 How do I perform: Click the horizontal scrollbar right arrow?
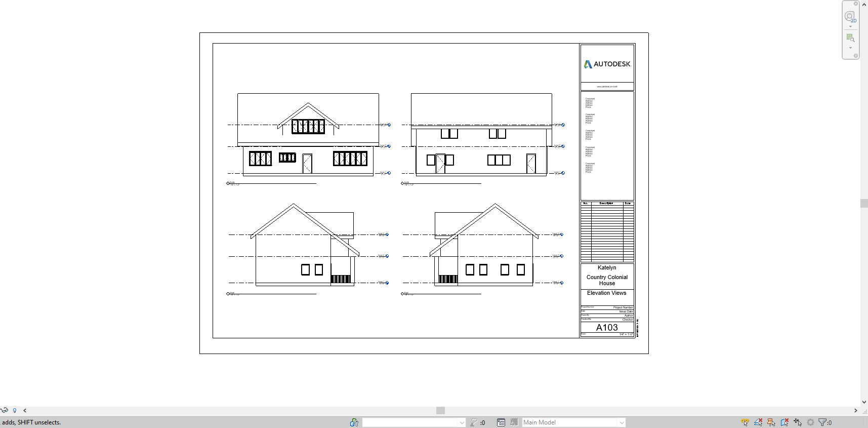point(856,411)
